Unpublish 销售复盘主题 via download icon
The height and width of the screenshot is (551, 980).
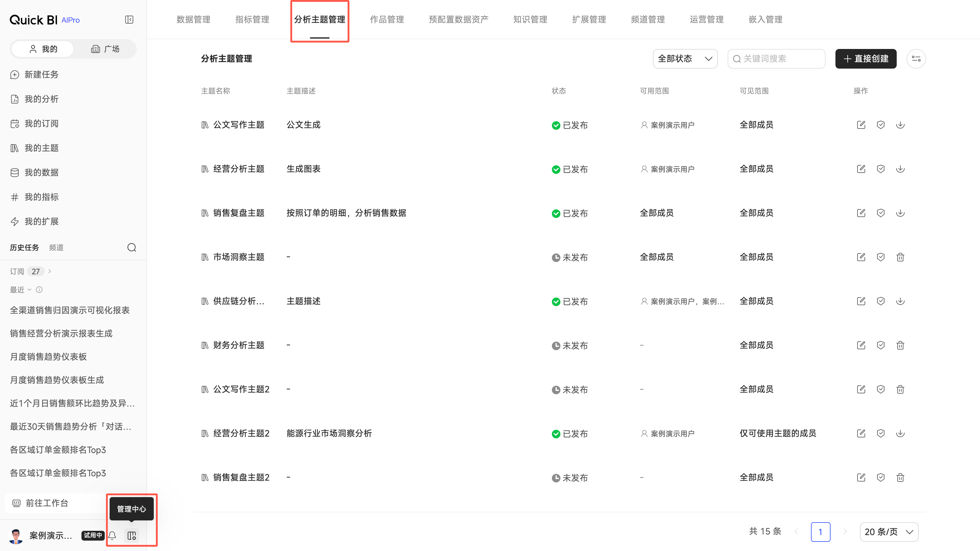tap(900, 213)
